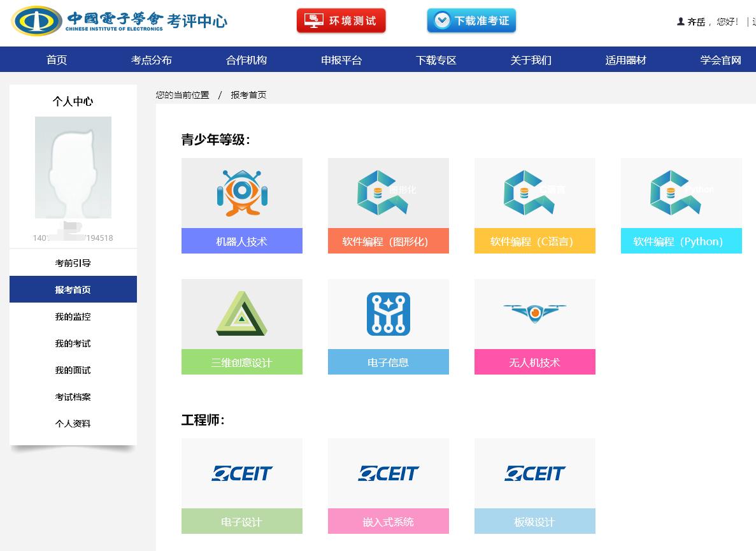
Task: Click the user's profile photo placeholder
Action: tap(73, 167)
